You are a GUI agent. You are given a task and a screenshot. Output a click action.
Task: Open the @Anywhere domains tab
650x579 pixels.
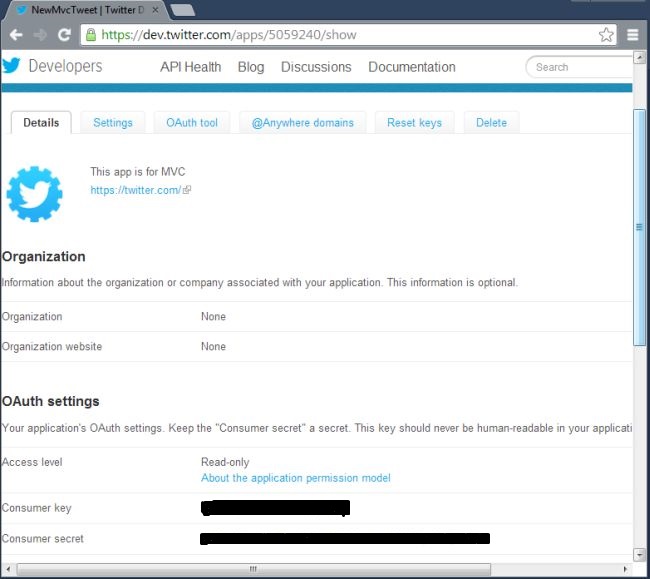pyautogui.click(x=303, y=123)
